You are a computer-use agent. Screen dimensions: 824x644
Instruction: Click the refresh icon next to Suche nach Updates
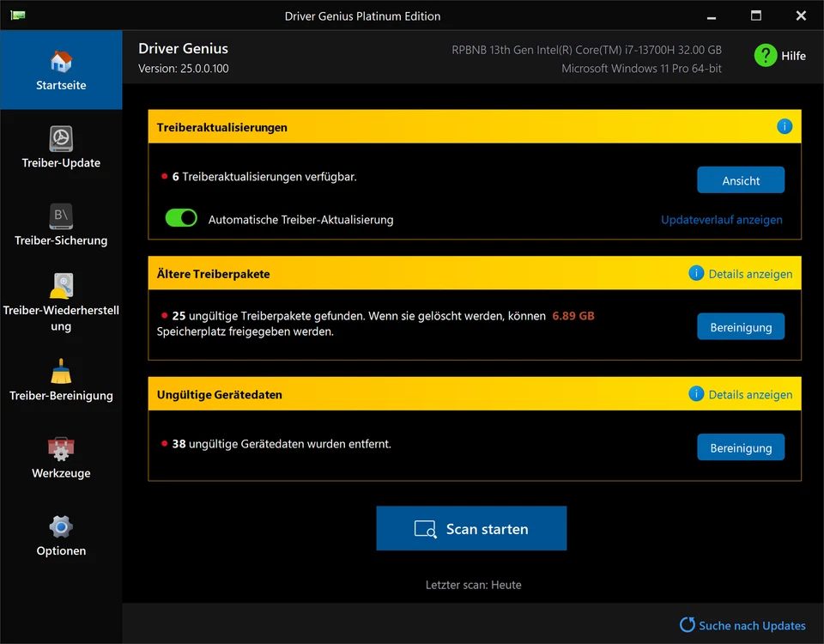(687, 624)
